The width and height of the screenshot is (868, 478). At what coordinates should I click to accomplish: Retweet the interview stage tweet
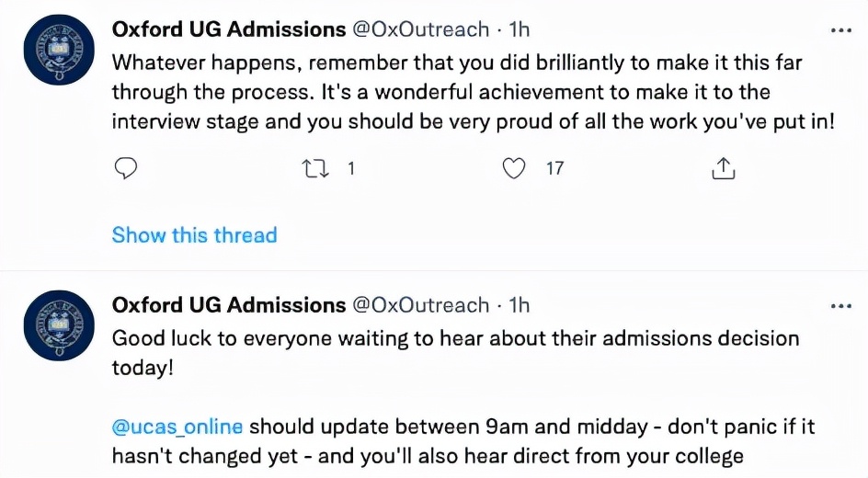pyautogui.click(x=314, y=169)
